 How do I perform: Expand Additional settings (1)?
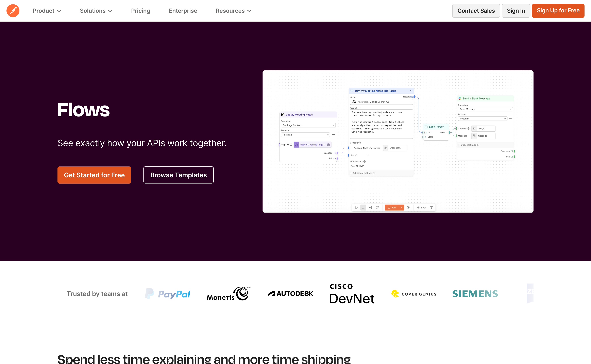[x=363, y=173]
